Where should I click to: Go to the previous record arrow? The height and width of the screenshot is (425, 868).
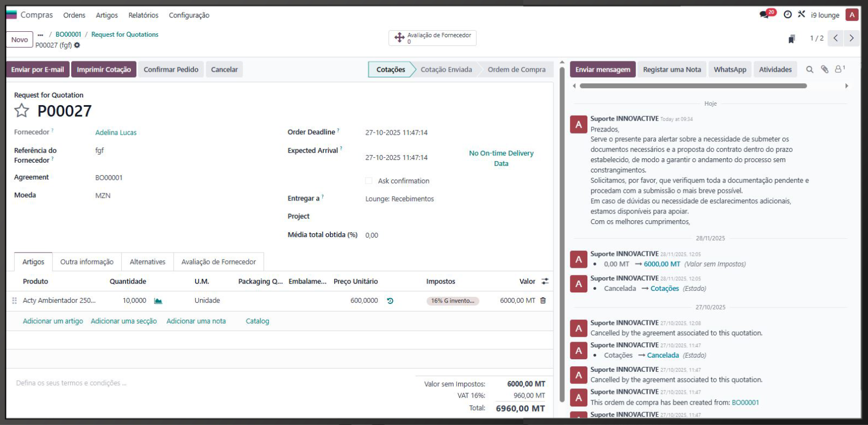click(835, 38)
